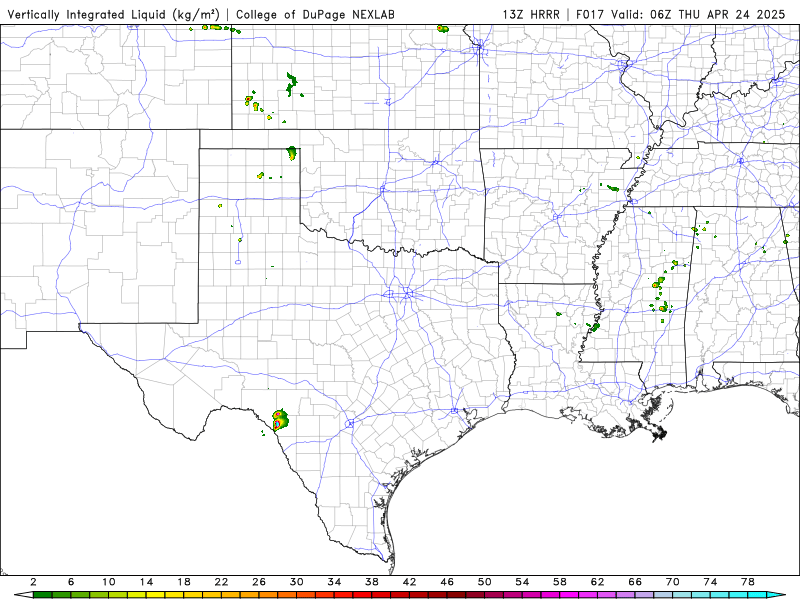
Task: Click the colorbar label '6'
Action: [x=71, y=582]
